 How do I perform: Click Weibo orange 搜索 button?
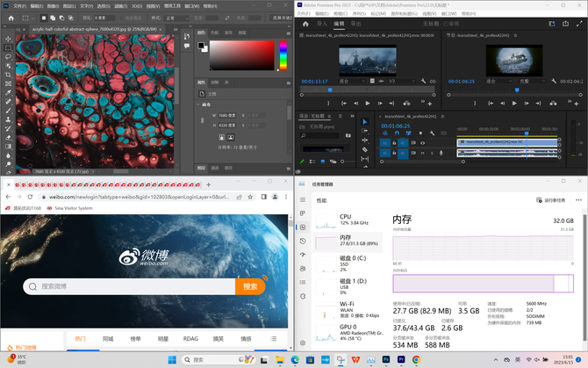pyautogui.click(x=250, y=286)
